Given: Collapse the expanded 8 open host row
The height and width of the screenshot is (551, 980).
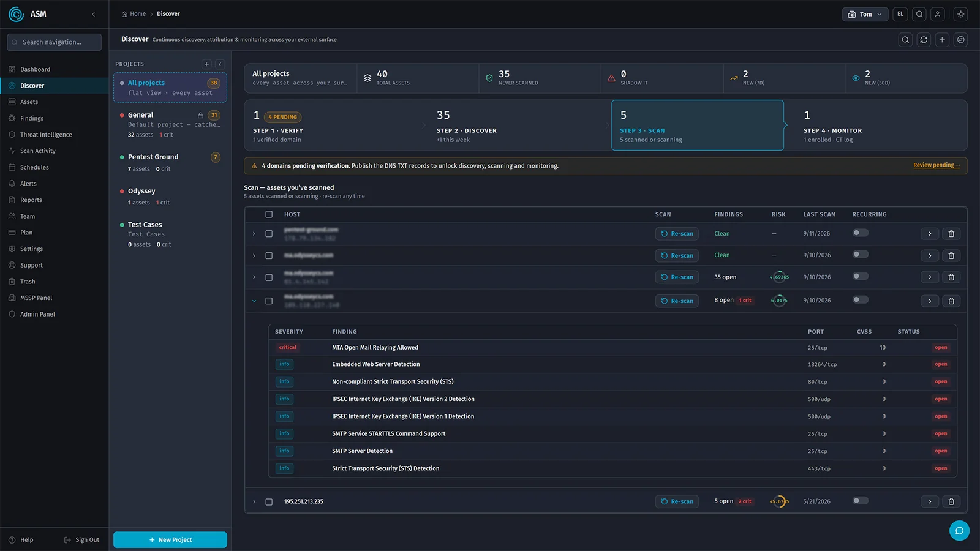Looking at the screenshot, I should pyautogui.click(x=254, y=301).
